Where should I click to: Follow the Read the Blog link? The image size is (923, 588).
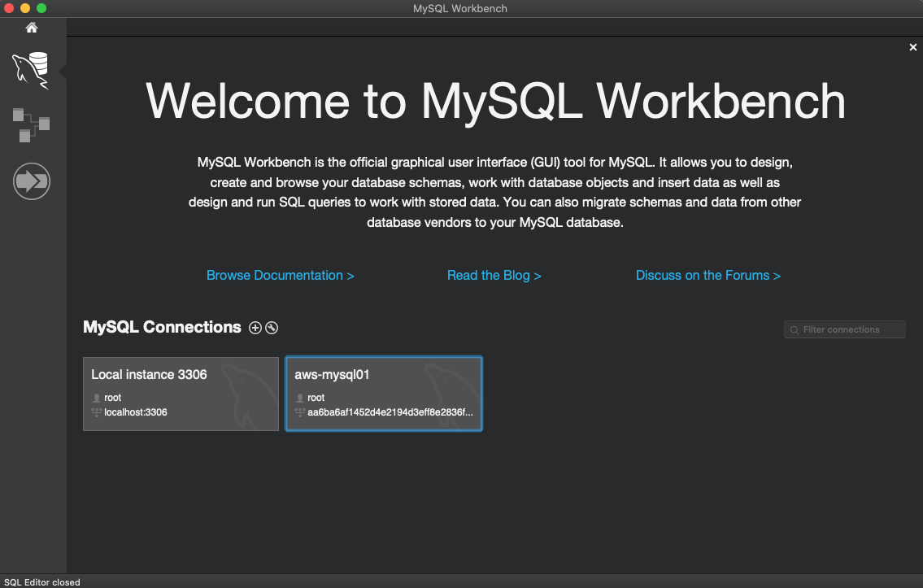tap(494, 276)
